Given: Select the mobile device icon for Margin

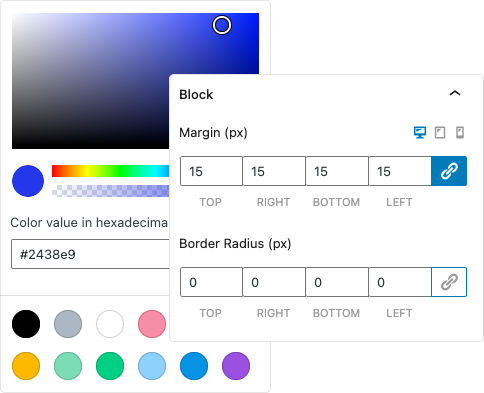Looking at the screenshot, I should [460, 133].
